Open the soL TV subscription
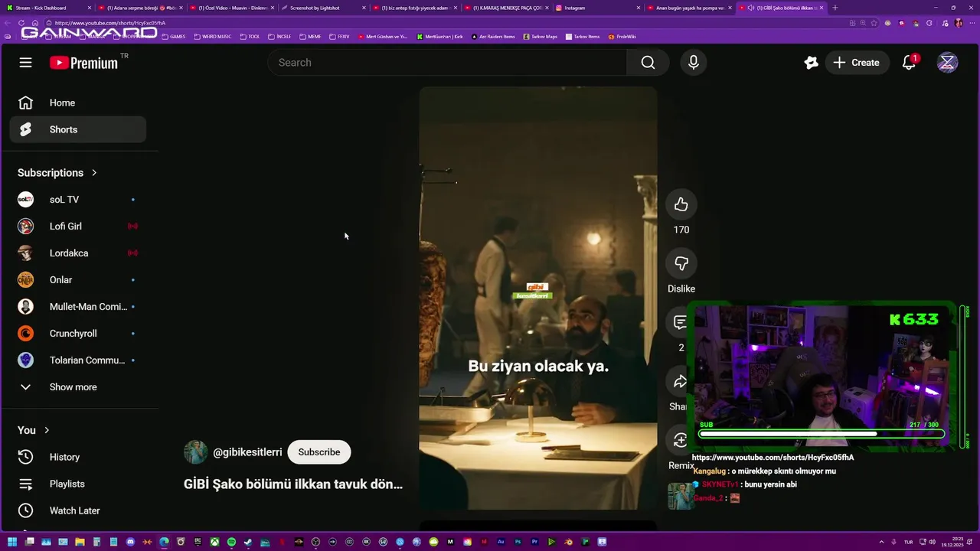This screenshot has height=551, width=980. 77,200
